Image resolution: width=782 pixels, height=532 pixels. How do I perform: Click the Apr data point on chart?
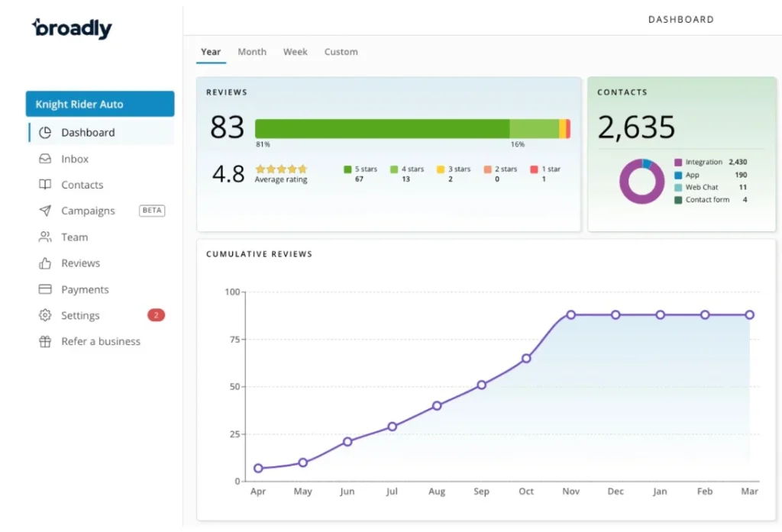pos(258,468)
